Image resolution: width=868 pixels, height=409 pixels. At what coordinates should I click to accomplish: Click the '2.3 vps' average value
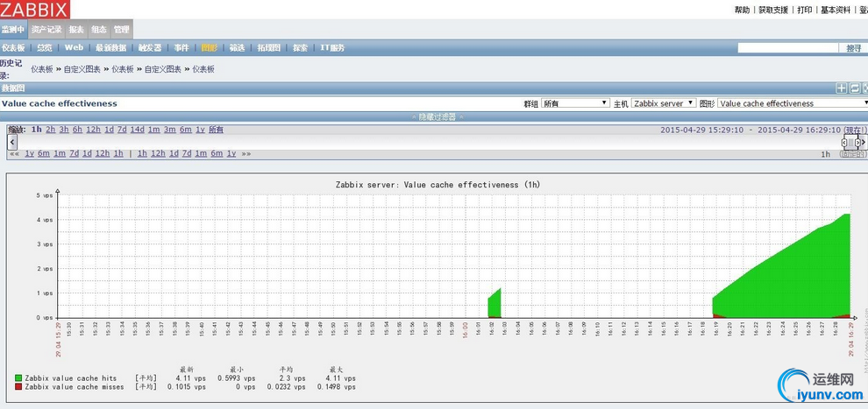coord(291,378)
